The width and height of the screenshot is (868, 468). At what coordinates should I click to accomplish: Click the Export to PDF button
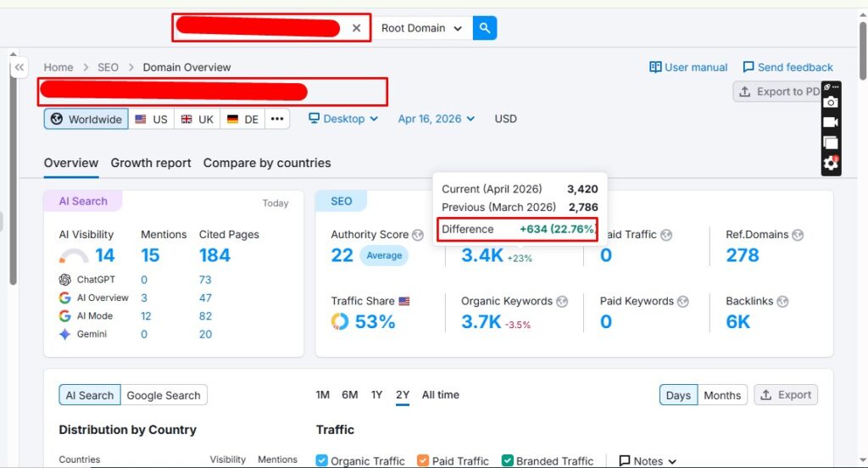tap(777, 92)
